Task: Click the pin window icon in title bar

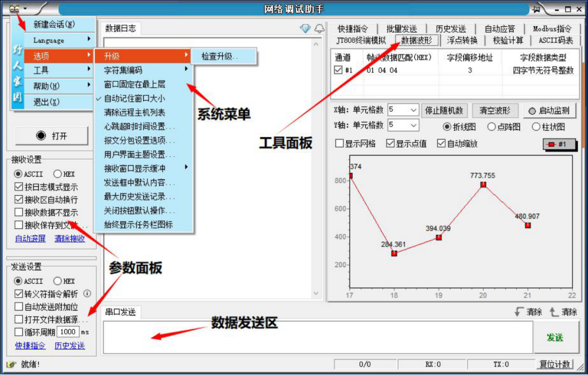Action: tap(536, 9)
